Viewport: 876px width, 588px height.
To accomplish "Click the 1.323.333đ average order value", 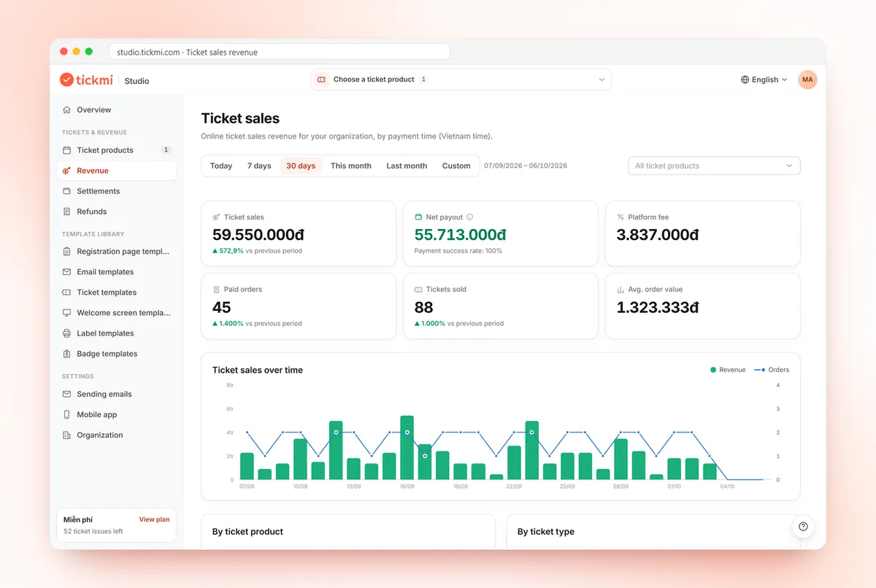I will click(658, 307).
